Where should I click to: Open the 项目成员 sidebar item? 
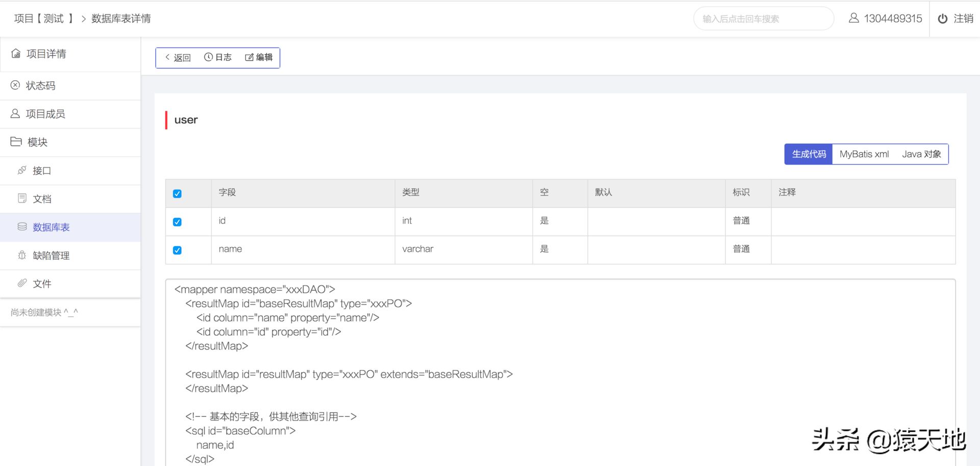click(x=70, y=114)
